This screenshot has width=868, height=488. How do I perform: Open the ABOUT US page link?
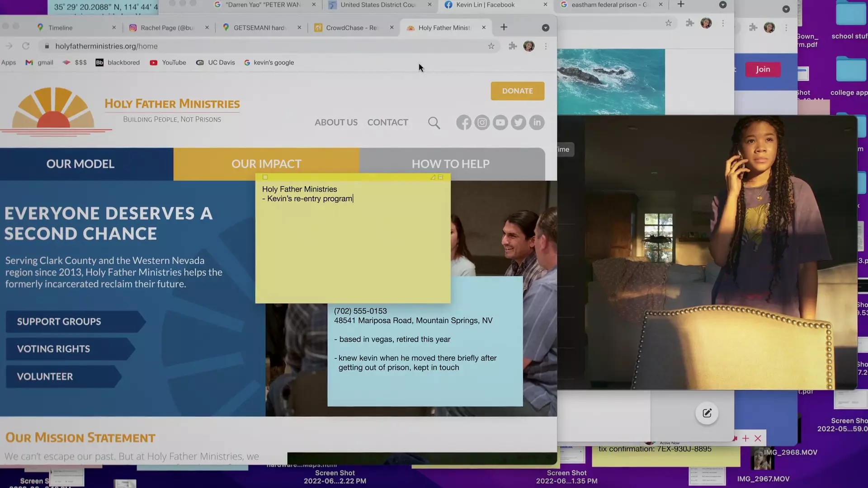(x=336, y=122)
